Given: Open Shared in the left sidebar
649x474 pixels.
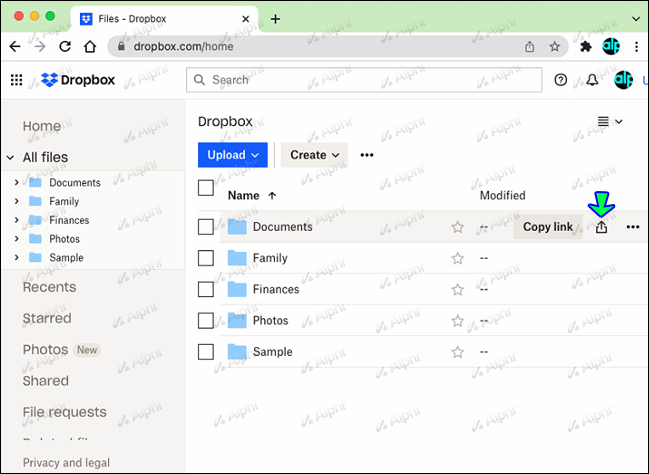Looking at the screenshot, I should point(46,381).
